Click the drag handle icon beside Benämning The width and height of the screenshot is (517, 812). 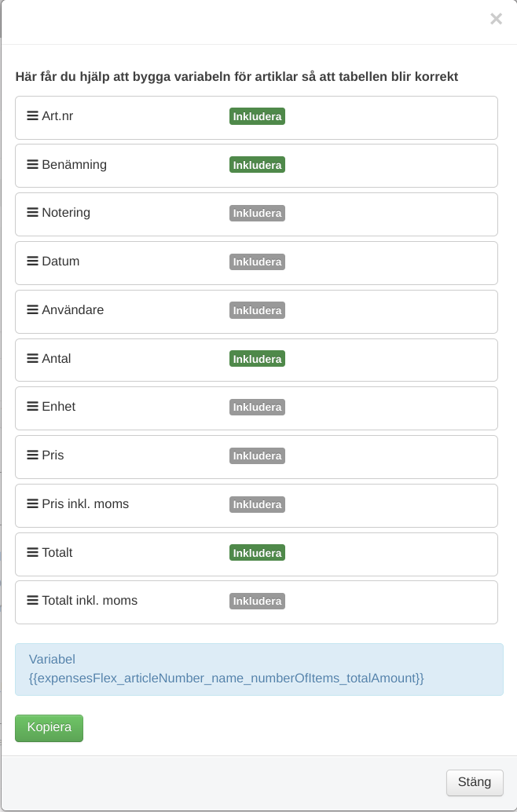coord(32,165)
